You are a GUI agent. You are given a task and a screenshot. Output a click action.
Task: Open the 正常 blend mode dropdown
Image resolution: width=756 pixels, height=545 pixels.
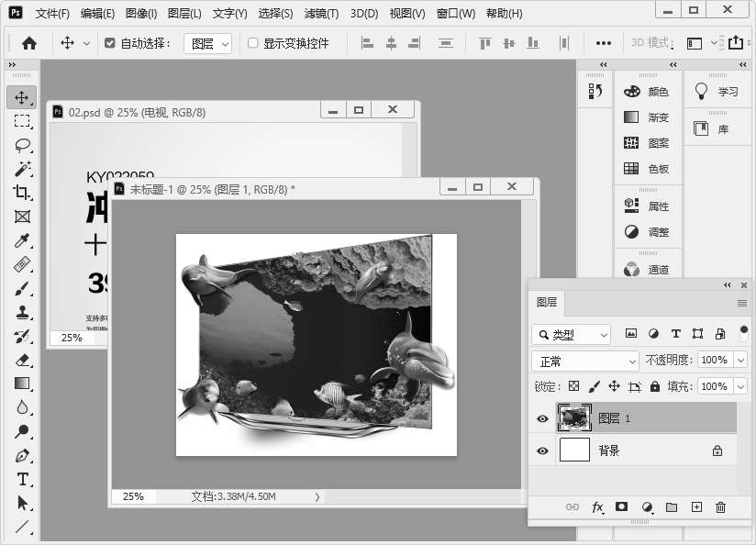click(584, 361)
